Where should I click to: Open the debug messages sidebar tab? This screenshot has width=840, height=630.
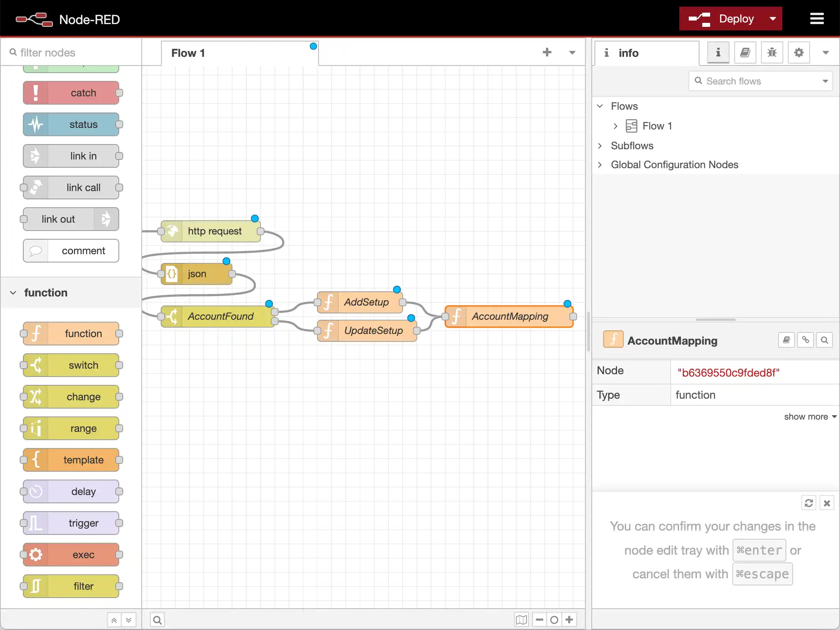pyautogui.click(x=772, y=52)
